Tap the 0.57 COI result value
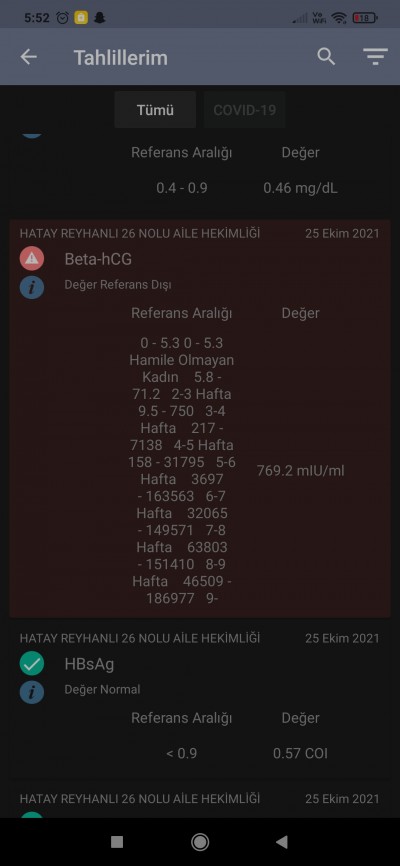The image size is (400, 866). point(301,753)
